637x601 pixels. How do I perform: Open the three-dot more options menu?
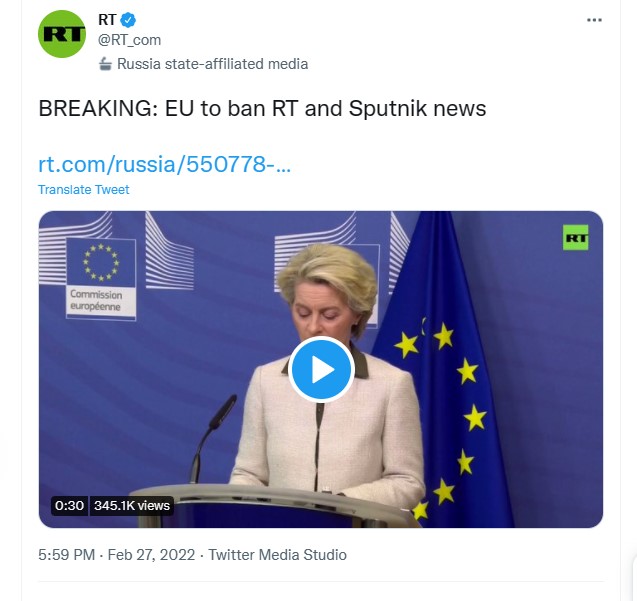tap(594, 20)
